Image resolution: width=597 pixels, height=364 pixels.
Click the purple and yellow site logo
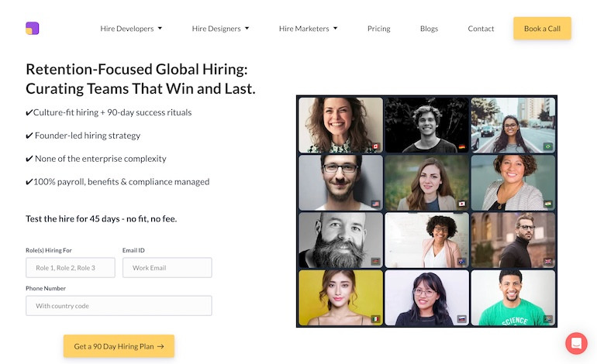tap(32, 29)
